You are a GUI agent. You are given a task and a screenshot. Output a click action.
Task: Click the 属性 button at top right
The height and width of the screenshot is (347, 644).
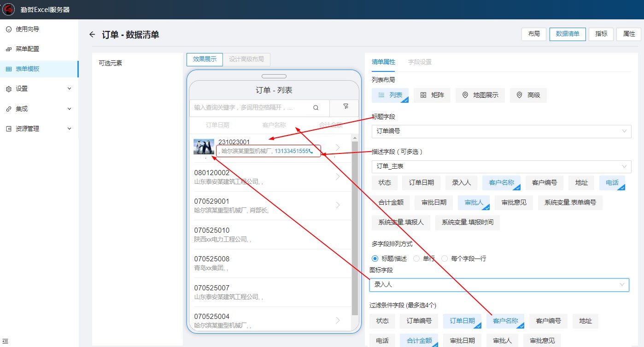click(628, 34)
